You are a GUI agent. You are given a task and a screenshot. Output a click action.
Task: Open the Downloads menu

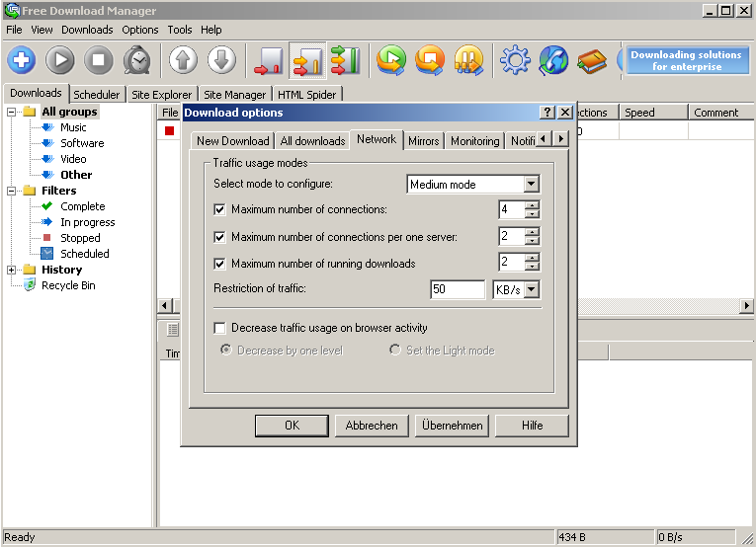[x=87, y=30]
